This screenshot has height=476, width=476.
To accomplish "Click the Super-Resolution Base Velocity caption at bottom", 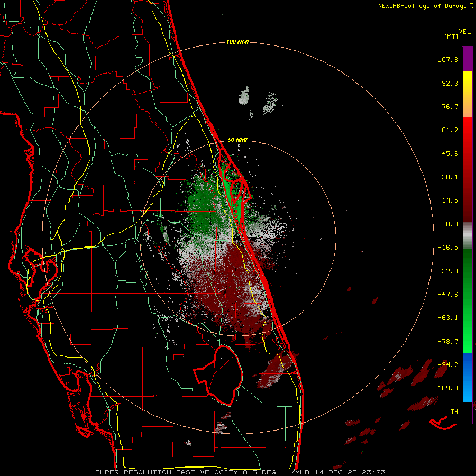I will click(240, 472).
